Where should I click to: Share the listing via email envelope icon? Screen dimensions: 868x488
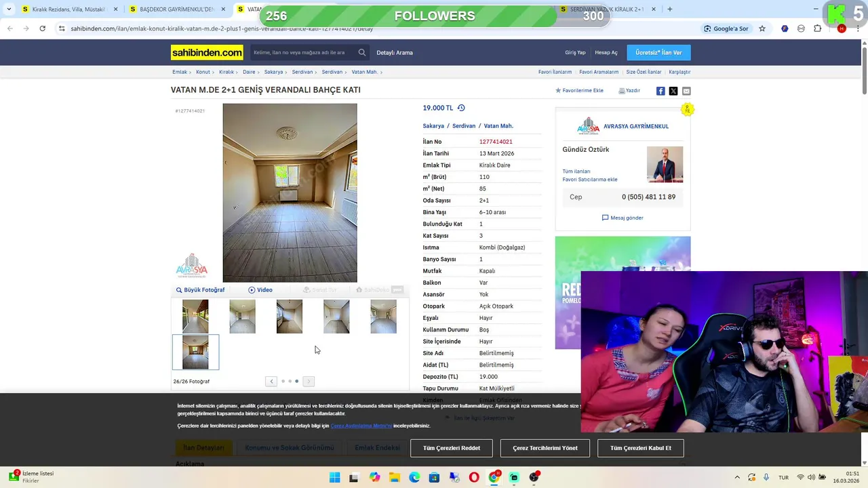(686, 91)
